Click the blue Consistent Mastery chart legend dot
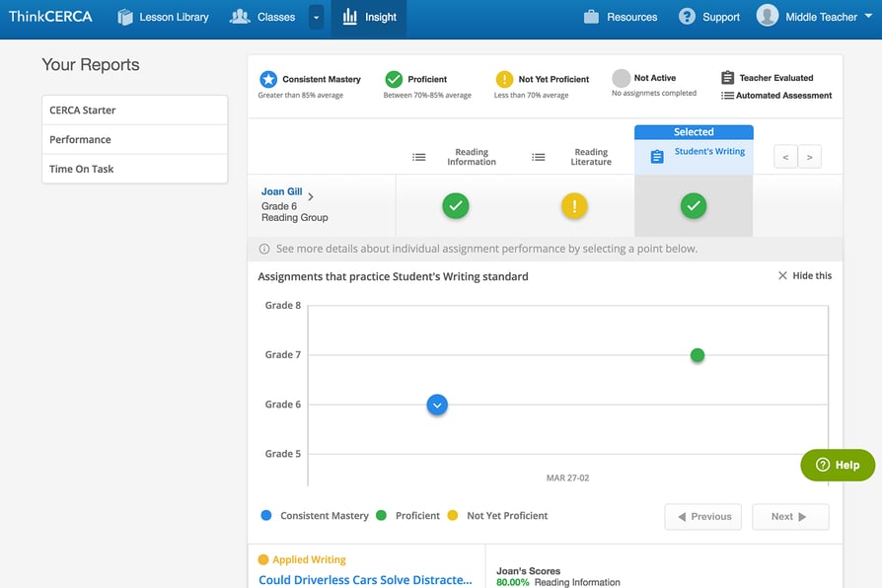 click(266, 515)
